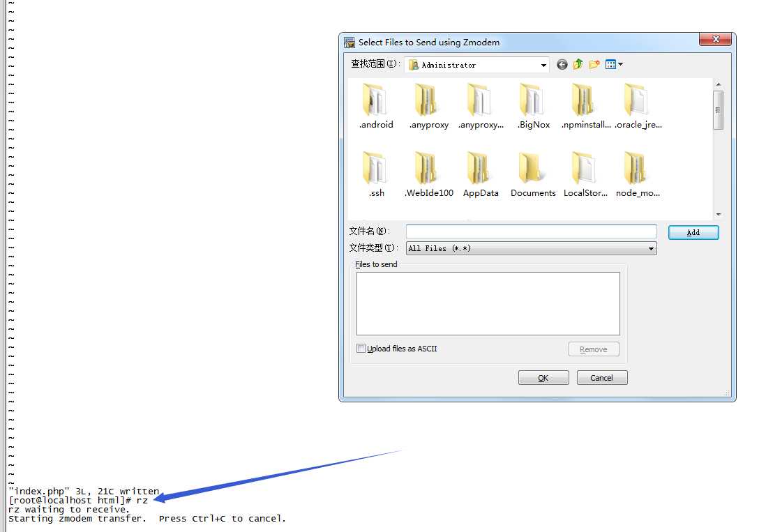Select the node_mo... folder
This screenshot has height=532, width=759.
tap(638, 174)
